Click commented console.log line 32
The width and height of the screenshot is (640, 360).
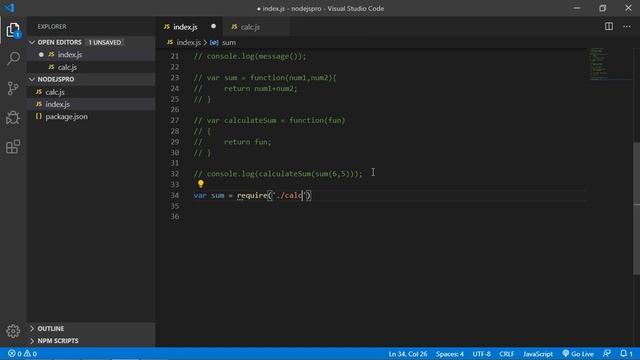pyautogui.click(x=278, y=174)
